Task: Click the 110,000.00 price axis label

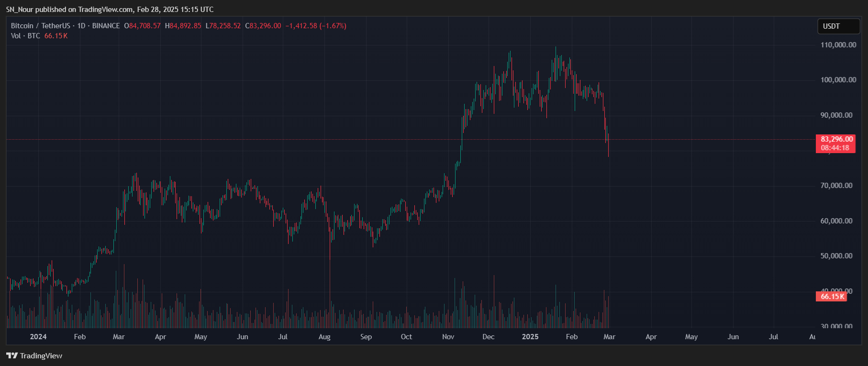Action: 838,45
